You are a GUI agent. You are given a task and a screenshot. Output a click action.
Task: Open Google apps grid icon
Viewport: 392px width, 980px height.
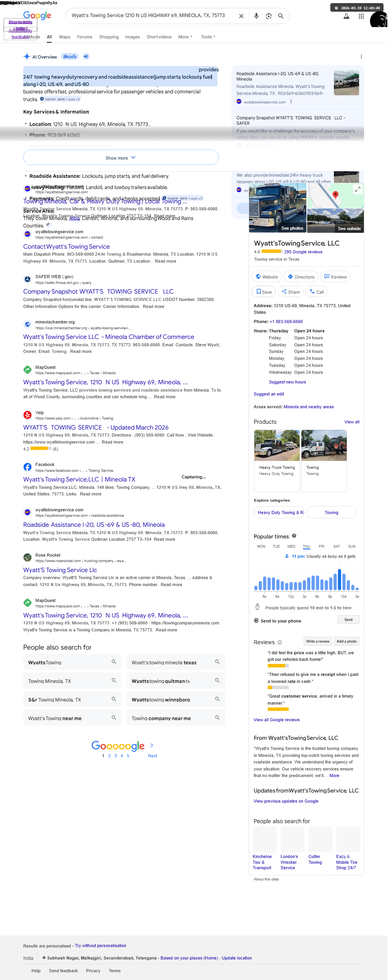(x=361, y=16)
